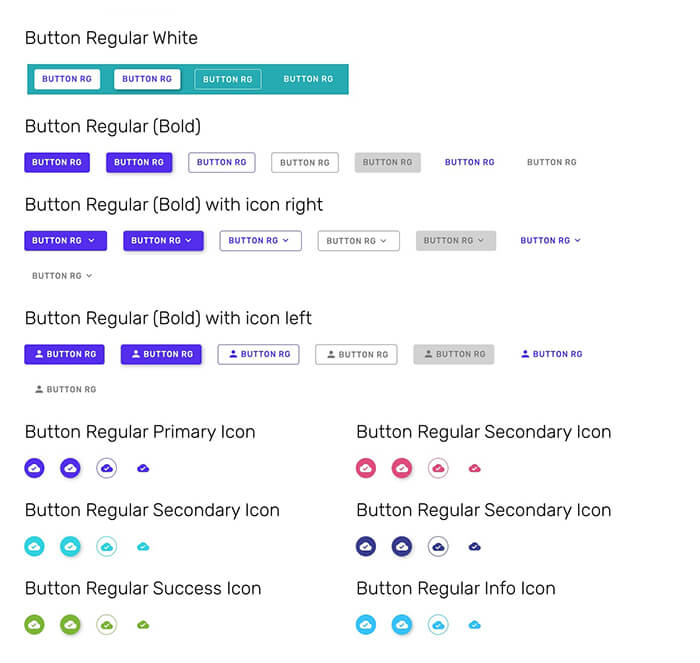Click the gray disabled bold BUTTON RG
The height and width of the screenshot is (663, 700).
(x=387, y=162)
